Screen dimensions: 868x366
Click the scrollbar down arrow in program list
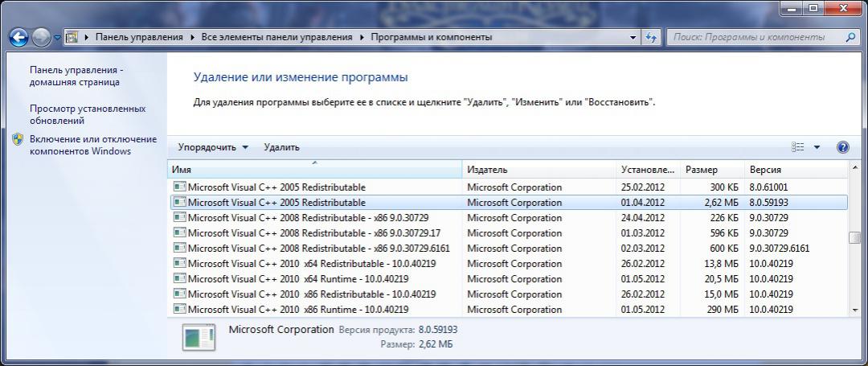point(854,310)
